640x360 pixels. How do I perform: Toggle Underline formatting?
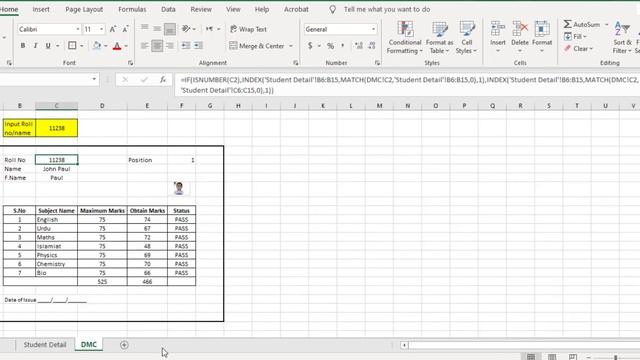pyautogui.click(x=48, y=46)
